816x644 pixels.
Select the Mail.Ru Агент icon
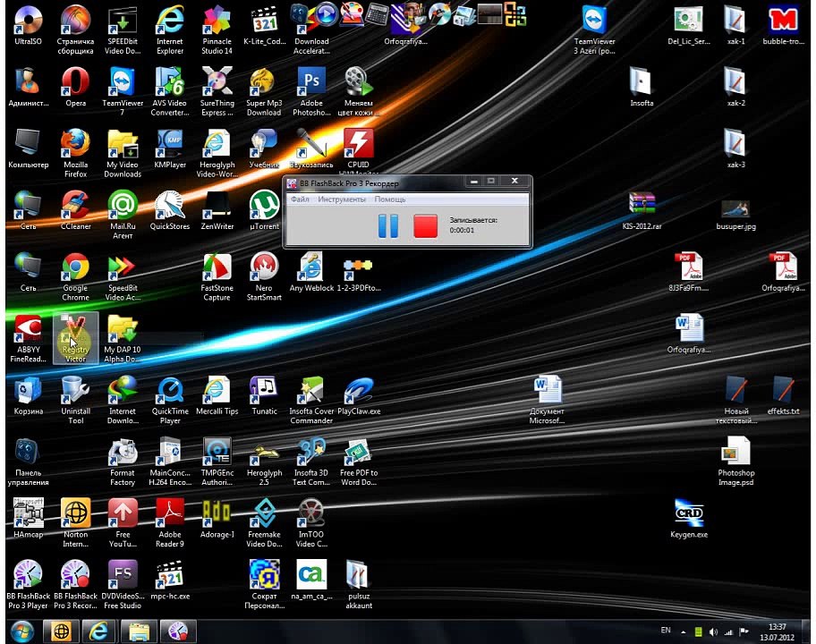[123, 216]
